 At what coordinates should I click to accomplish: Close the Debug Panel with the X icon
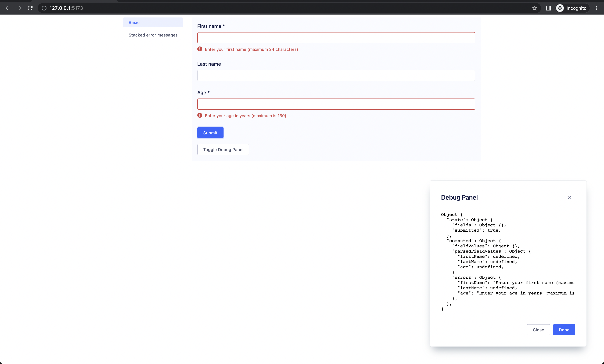[569, 197]
